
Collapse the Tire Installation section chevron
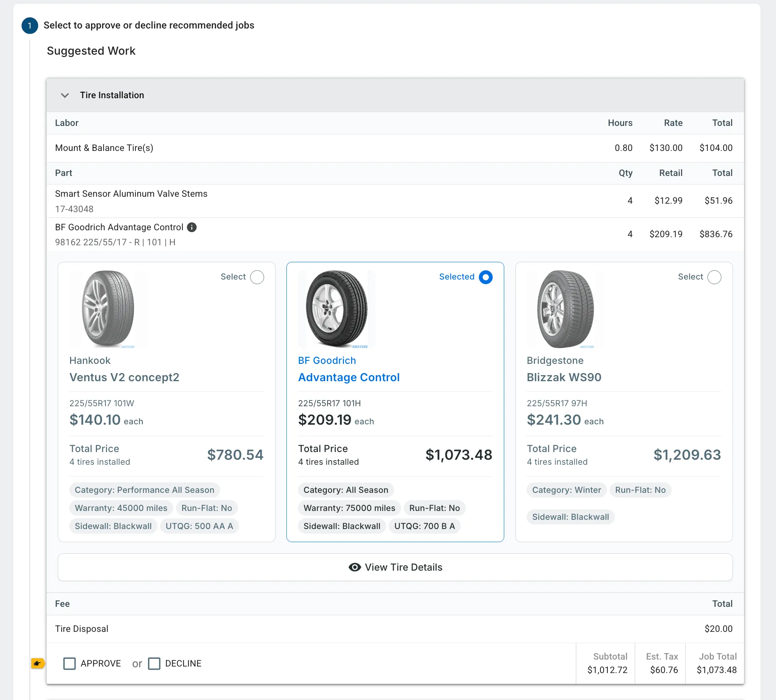(65, 95)
